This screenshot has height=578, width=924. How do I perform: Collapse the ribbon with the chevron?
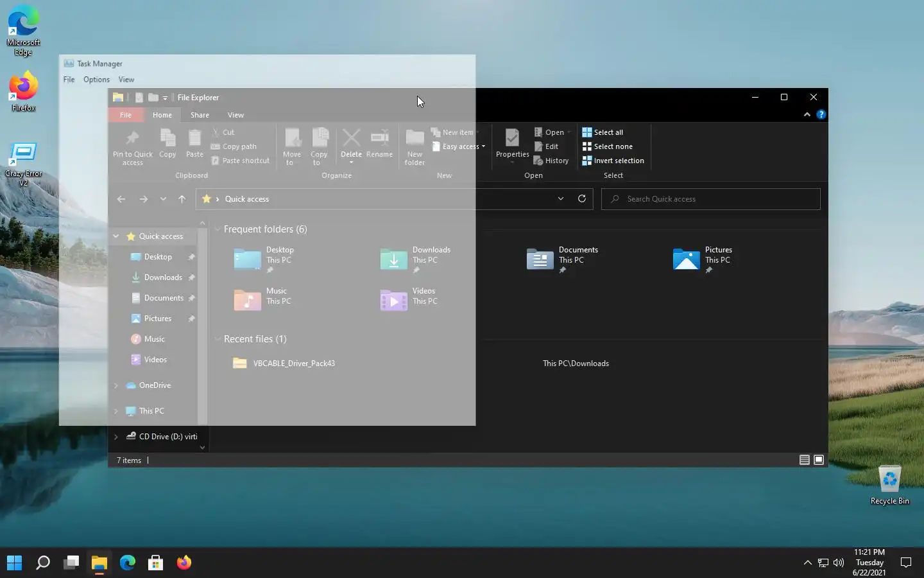coord(807,114)
